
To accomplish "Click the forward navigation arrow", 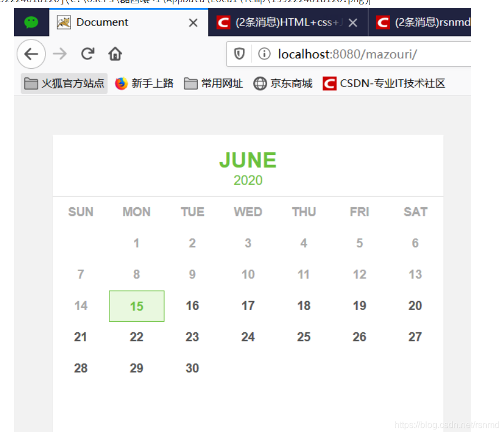I will (x=60, y=54).
